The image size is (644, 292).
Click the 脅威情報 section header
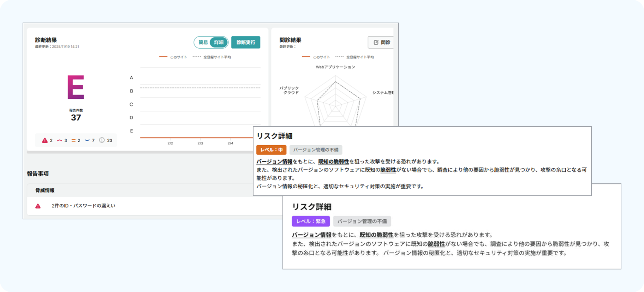(45, 190)
